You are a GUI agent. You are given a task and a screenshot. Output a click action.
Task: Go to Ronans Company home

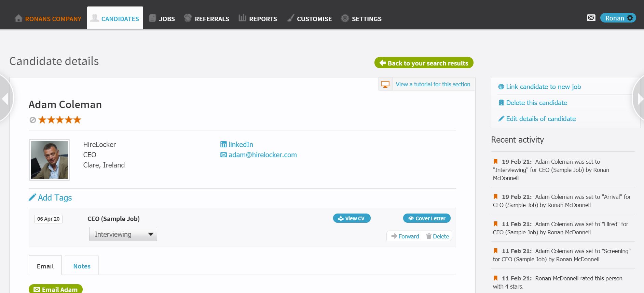(x=48, y=18)
